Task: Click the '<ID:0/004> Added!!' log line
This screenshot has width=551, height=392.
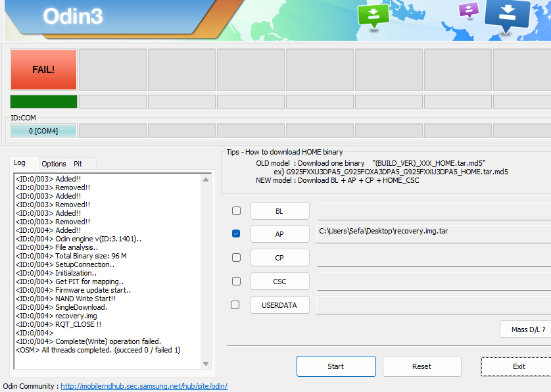Action: pyautogui.click(x=48, y=230)
